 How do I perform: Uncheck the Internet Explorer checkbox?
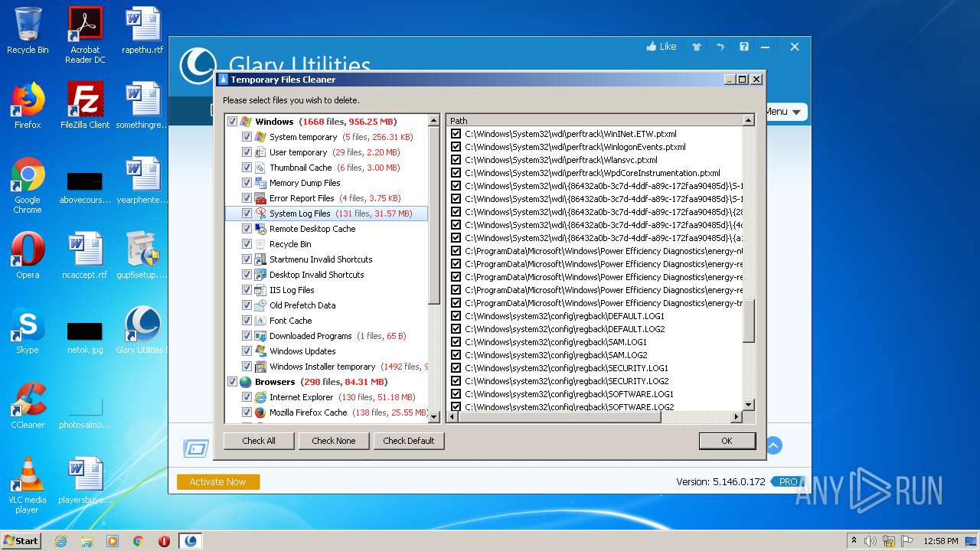pos(247,397)
